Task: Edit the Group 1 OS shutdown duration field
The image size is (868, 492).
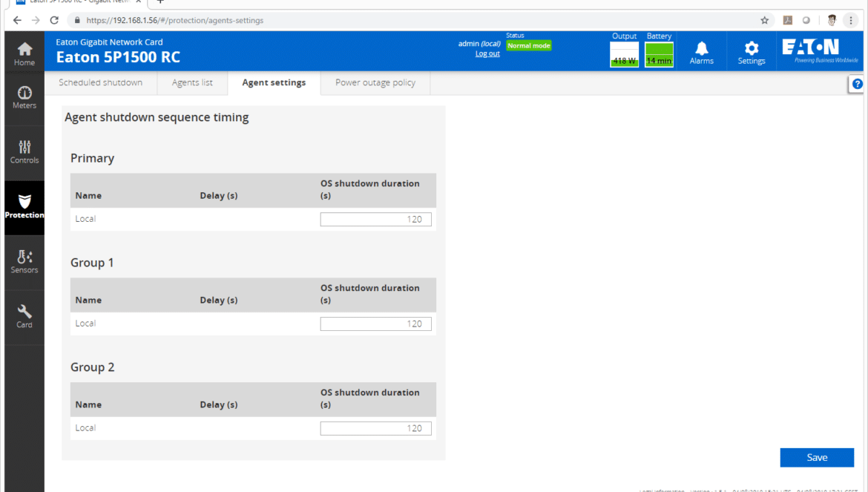Action: click(376, 324)
